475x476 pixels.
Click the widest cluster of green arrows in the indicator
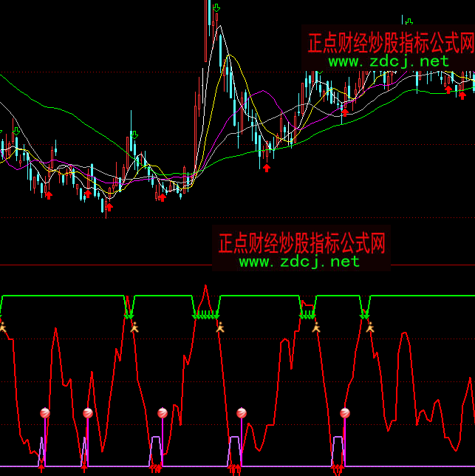coord(206,316)
